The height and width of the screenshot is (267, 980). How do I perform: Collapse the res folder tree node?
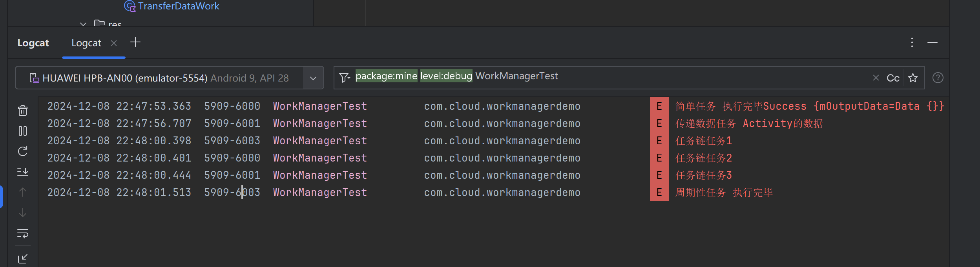click(83, 24)
